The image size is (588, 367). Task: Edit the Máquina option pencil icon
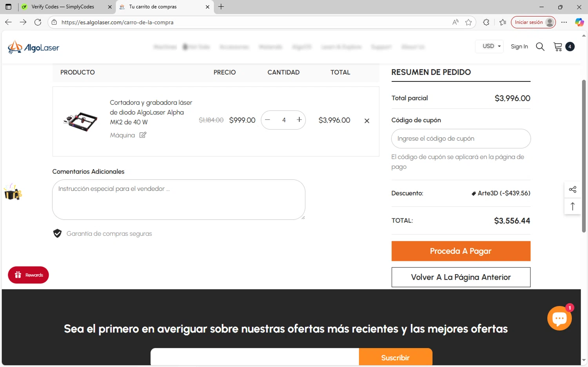143,135
